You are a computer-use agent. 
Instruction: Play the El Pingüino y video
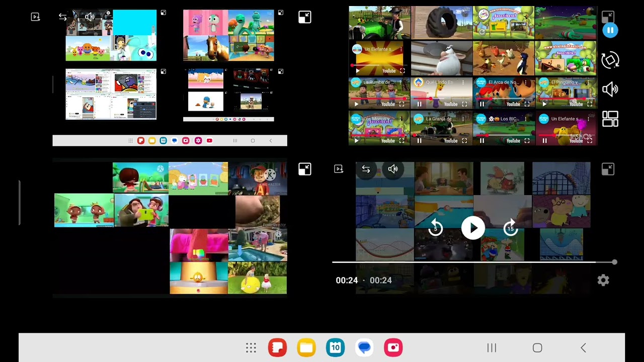(544, 104)
